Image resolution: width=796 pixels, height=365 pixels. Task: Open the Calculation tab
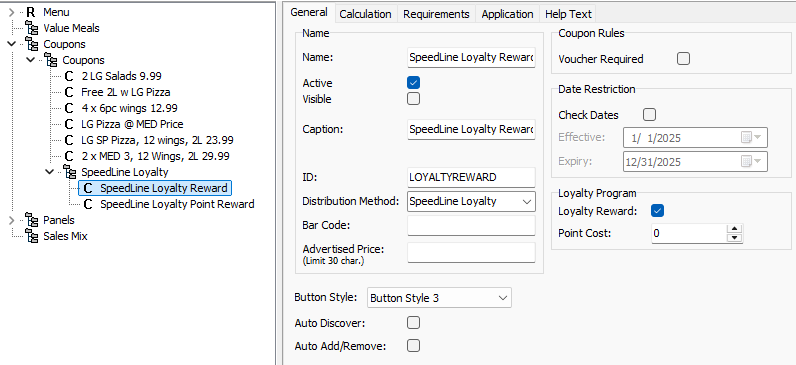click(365, 14)
